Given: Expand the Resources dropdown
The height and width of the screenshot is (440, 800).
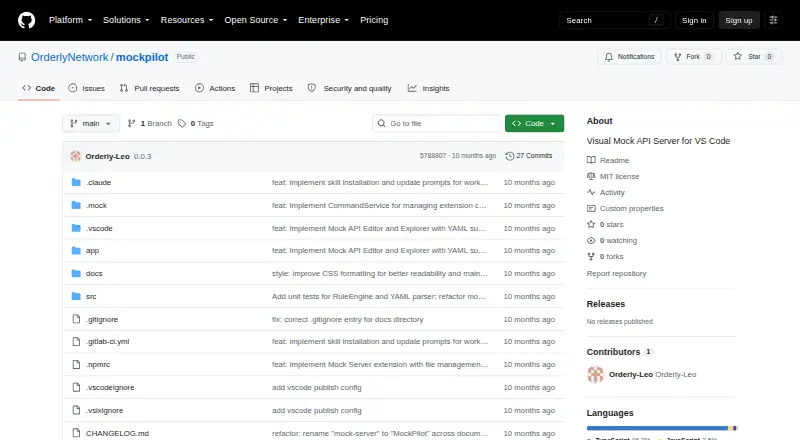Looking at the screenshot, I should tap(187, 20).
